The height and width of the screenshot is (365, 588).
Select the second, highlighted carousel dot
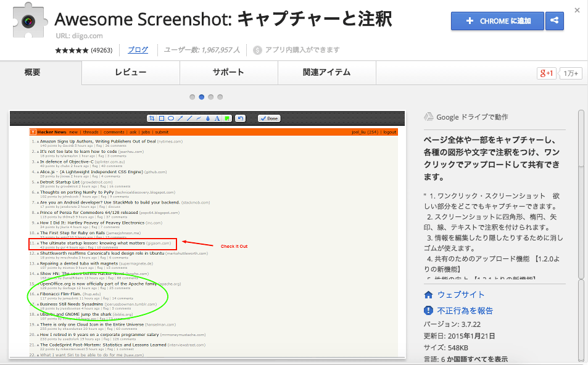pyautogui.click(x=201, y=97)
